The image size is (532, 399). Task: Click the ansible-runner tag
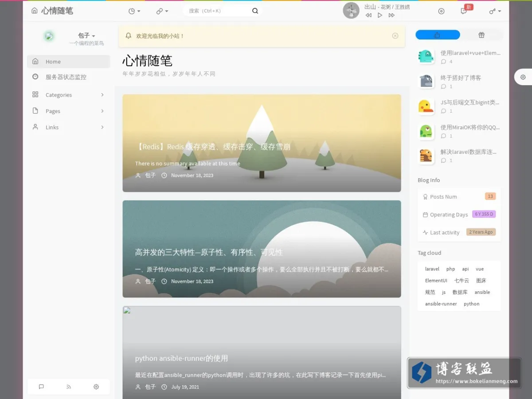click(441, 304)
